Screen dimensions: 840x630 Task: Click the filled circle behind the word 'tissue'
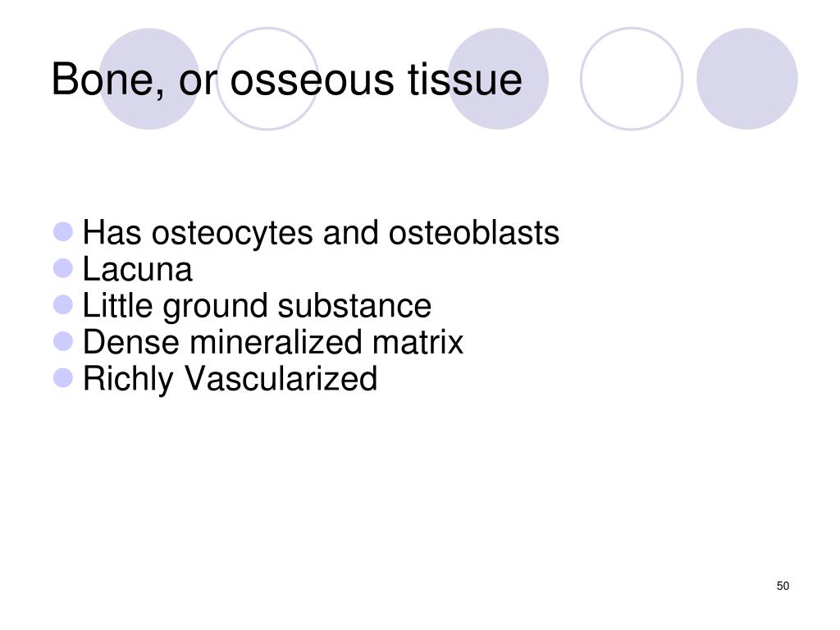498,79
